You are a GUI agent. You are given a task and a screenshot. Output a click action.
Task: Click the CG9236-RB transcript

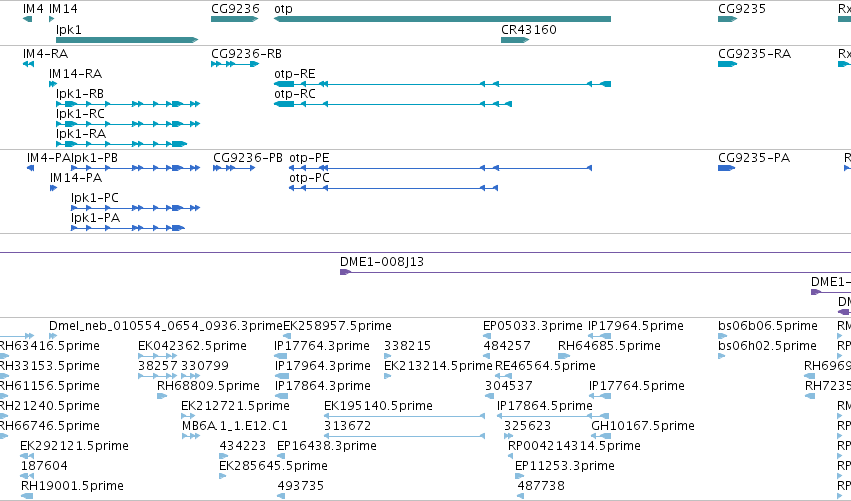(235, 64)
